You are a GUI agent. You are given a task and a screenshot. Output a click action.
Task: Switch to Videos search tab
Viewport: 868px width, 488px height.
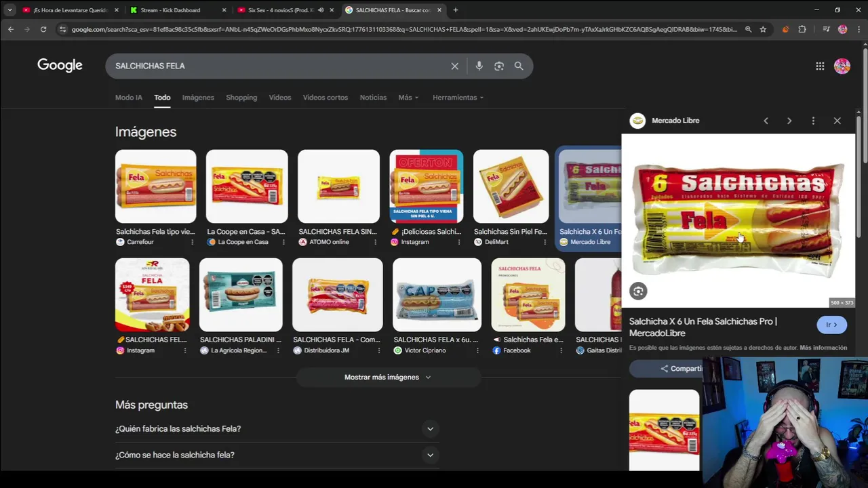pos(280,98)
